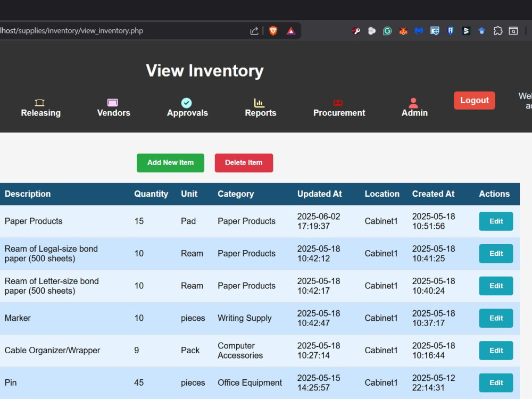Edit the Marker row
This screenshot has width=532, height=399.
pyautogui.click(x=496, y=318)
